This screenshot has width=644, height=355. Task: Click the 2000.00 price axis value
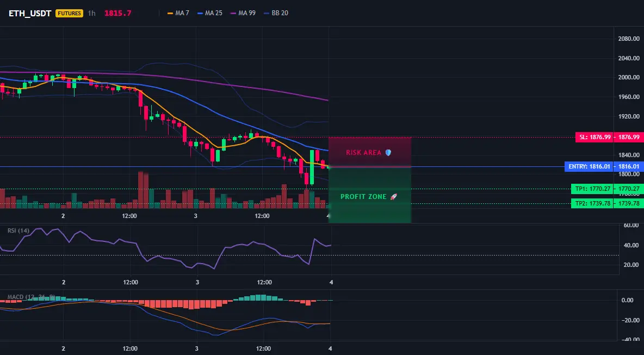pos(629,78)
